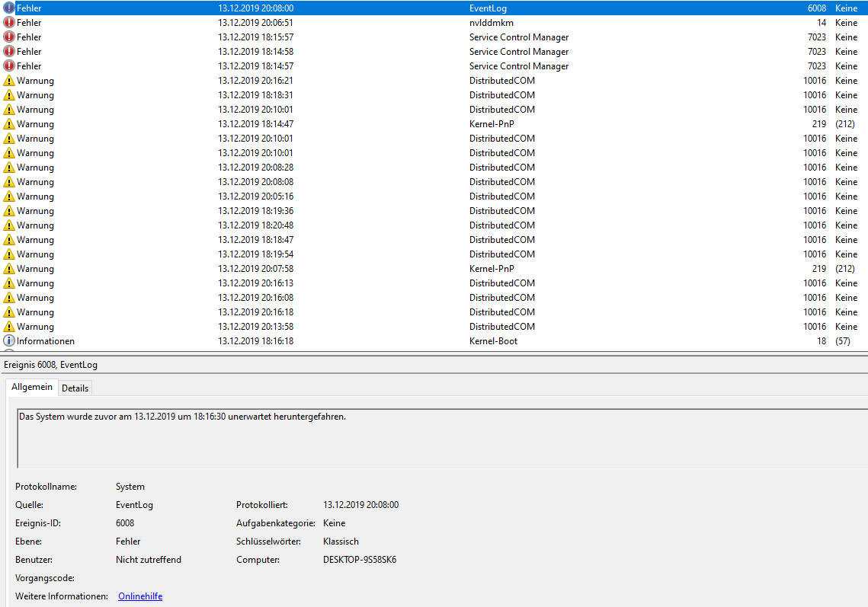The image size is (868, 607).
Task: Click error icon of Fehler 18:15:57 row
Action: [x=9, y=37]
